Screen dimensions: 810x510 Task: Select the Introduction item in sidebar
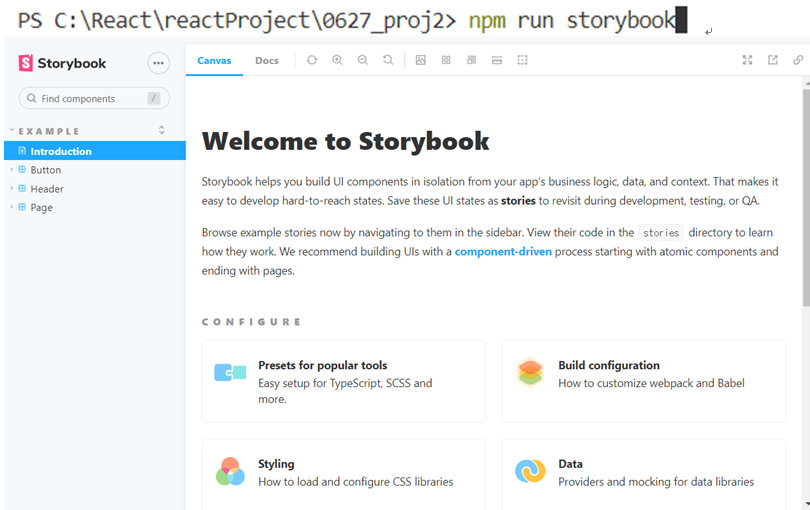coord(95,151)
